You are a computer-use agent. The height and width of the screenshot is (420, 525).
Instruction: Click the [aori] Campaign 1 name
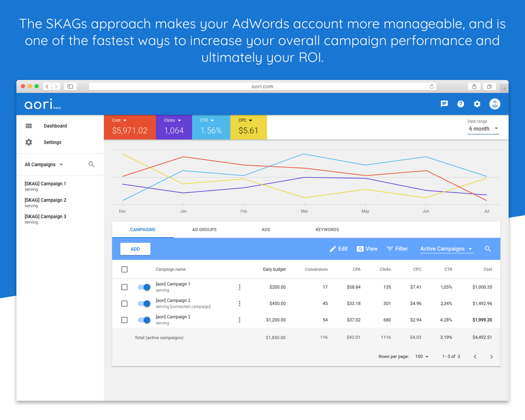(x=173, y=284)
